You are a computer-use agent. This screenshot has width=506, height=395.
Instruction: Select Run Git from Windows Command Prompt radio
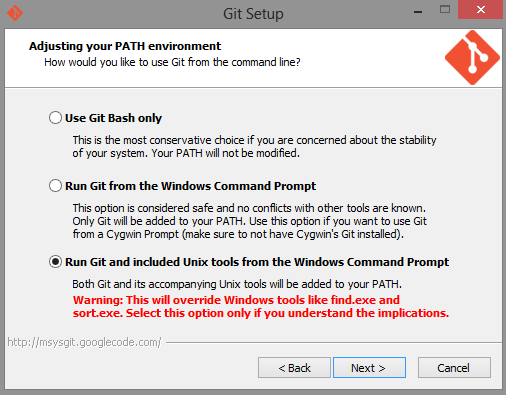point(55,186)
